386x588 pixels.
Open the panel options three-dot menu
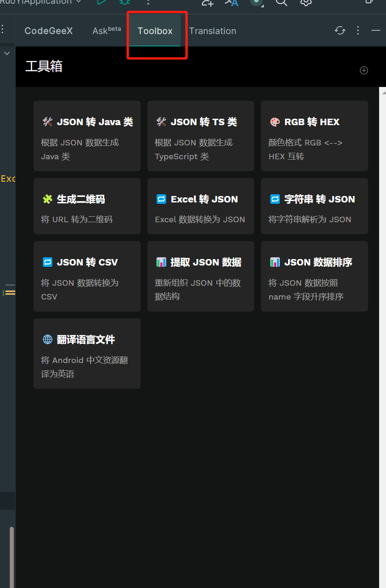coord(358,30)
